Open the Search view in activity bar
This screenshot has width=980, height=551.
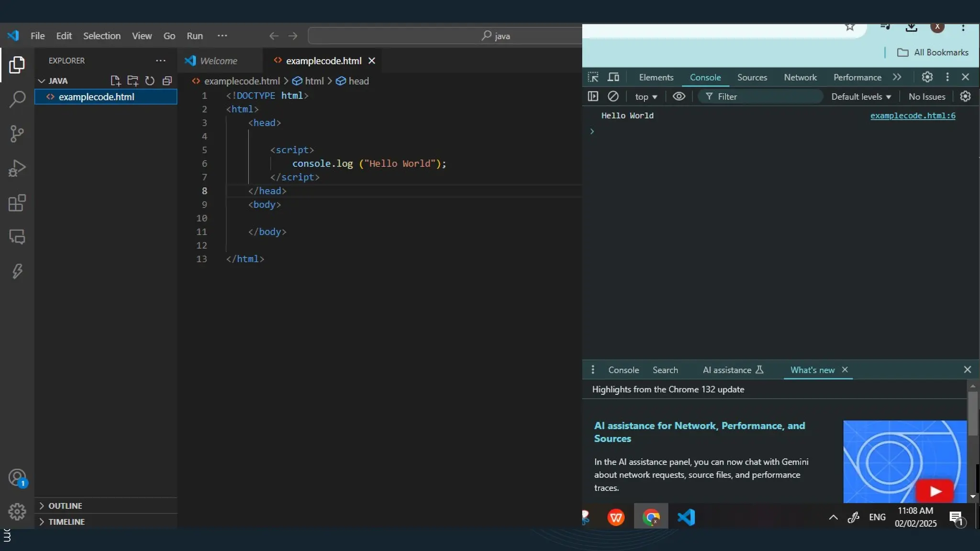17,99
